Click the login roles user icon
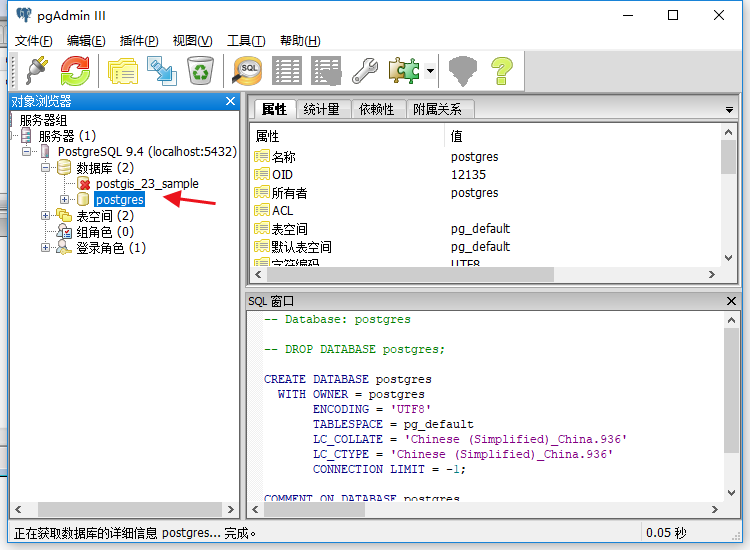This screenshot has width=750, height=550. 64,247
